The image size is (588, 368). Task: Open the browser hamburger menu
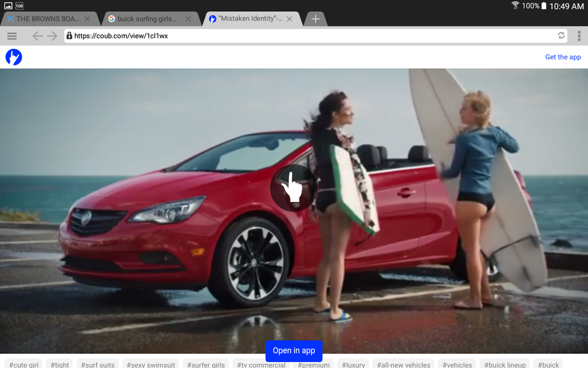tap(12, 36)
